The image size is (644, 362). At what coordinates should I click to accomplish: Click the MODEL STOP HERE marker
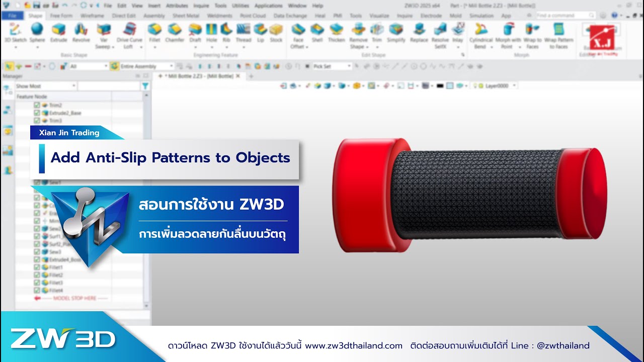pos(71,298)
